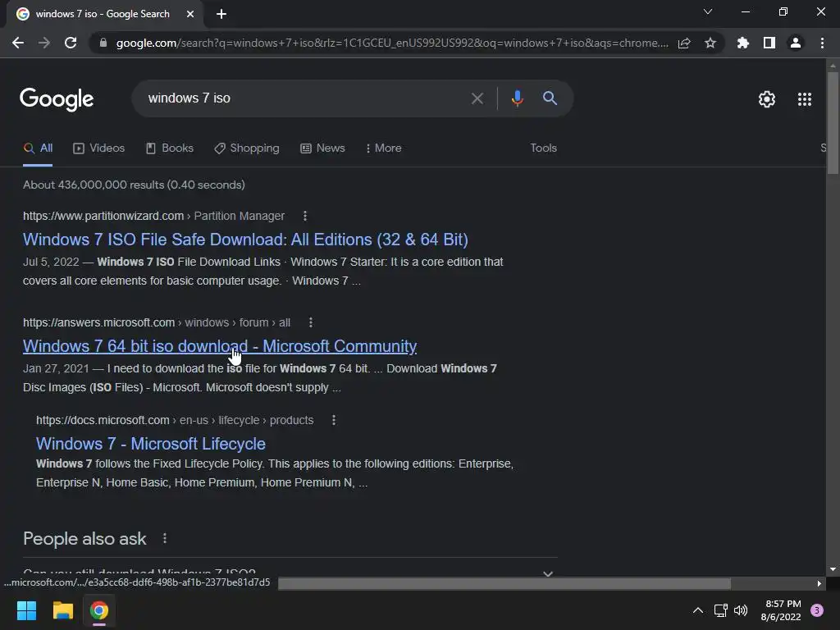840x630 pixels.
Task: Open volume control from the tray
Action: pos(741,610)
